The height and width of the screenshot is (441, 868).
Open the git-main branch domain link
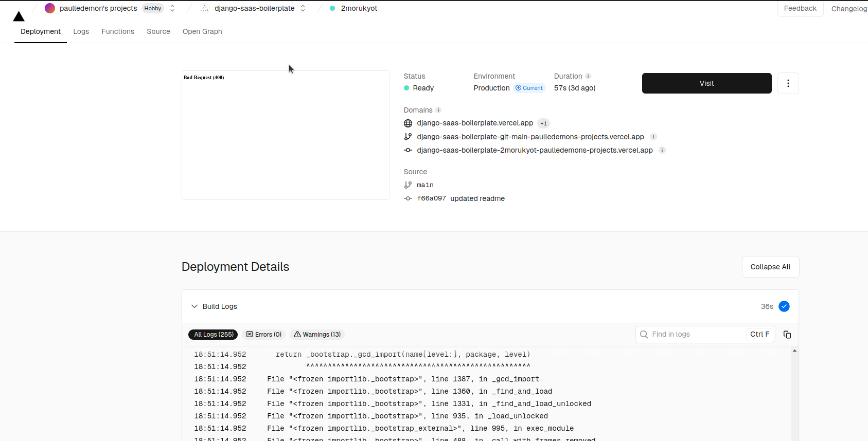coord(530,137)
